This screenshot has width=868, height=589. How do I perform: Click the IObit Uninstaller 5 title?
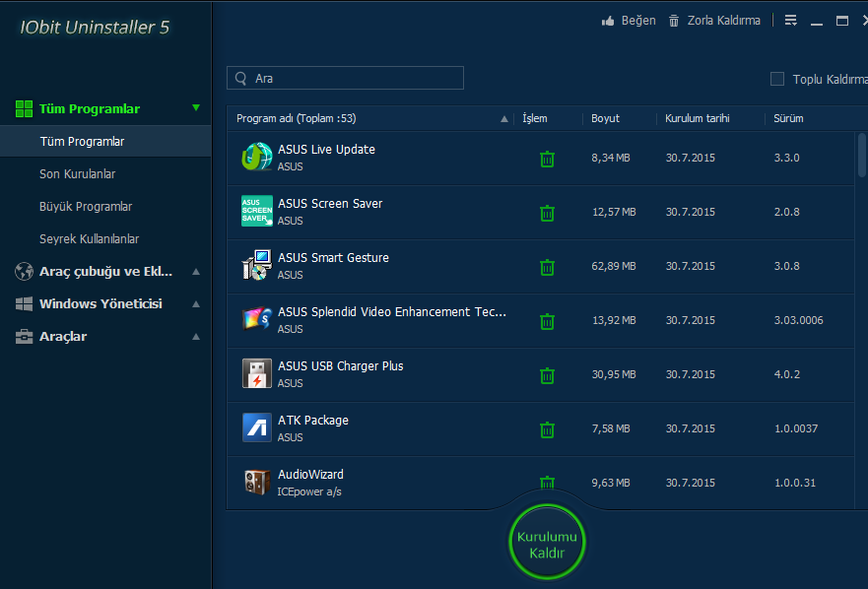pyautogui.click(x=95, y=28)
